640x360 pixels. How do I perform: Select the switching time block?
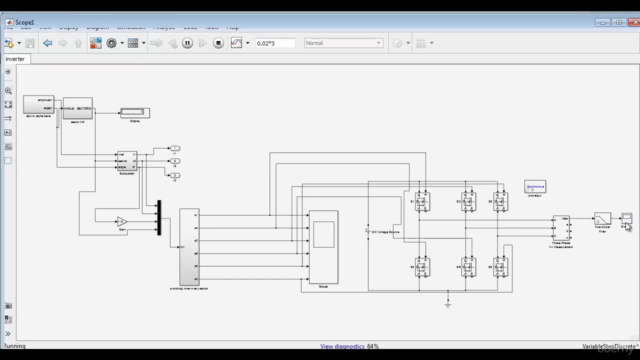pos(189,247)
